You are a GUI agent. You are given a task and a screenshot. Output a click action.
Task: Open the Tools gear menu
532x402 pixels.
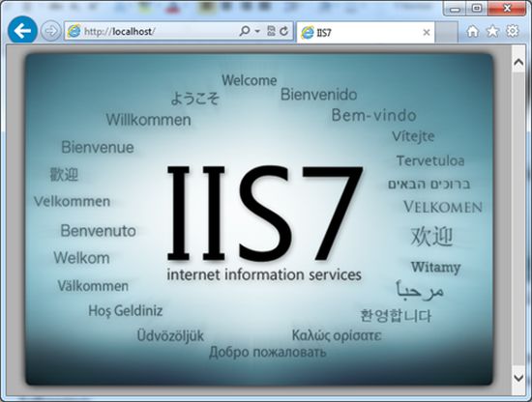tap(513, 31)
